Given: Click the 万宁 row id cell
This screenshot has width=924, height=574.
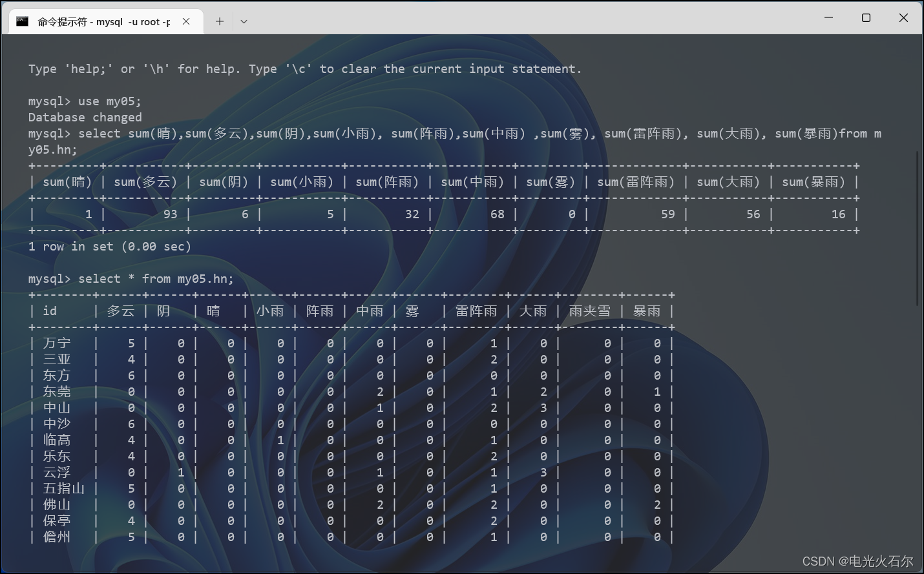Looking at the screenshot, I should [x=57, y=343].
